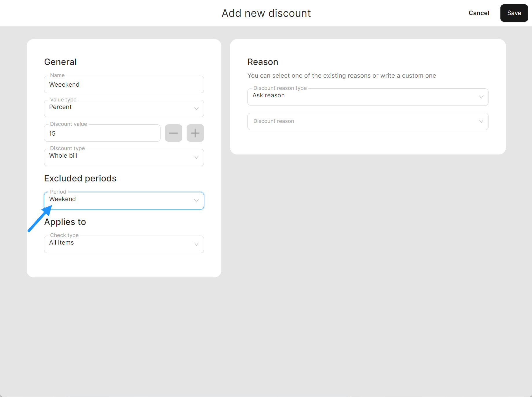Click the Add new discount page title
The width and height of the screenshot is (532, 397).
266,13
